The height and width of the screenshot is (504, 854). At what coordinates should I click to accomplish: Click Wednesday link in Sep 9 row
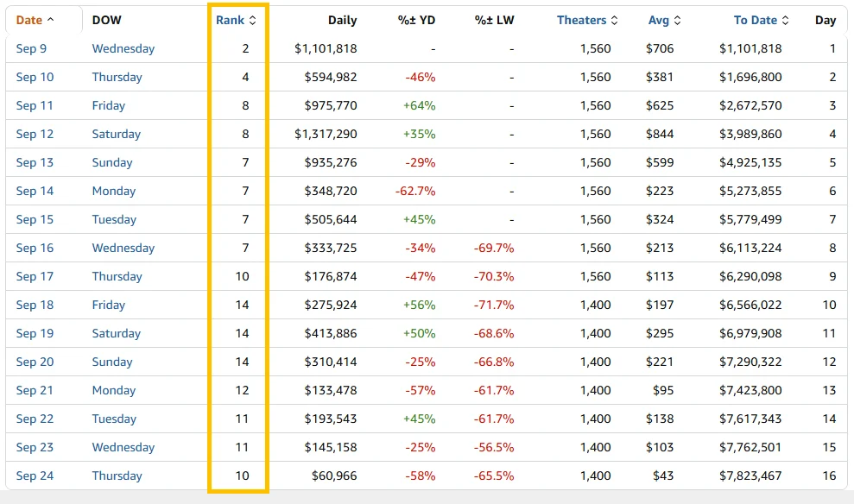coord(123,48)
